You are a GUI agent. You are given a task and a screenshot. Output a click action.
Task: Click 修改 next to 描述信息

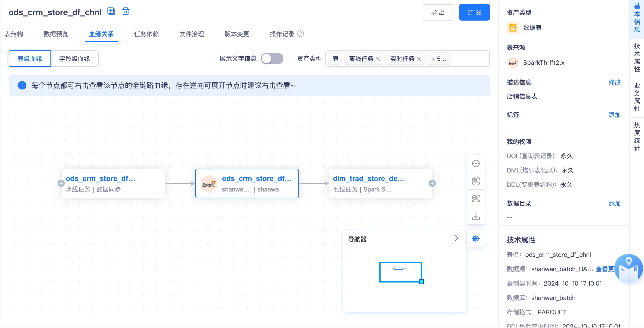point(614,82)
